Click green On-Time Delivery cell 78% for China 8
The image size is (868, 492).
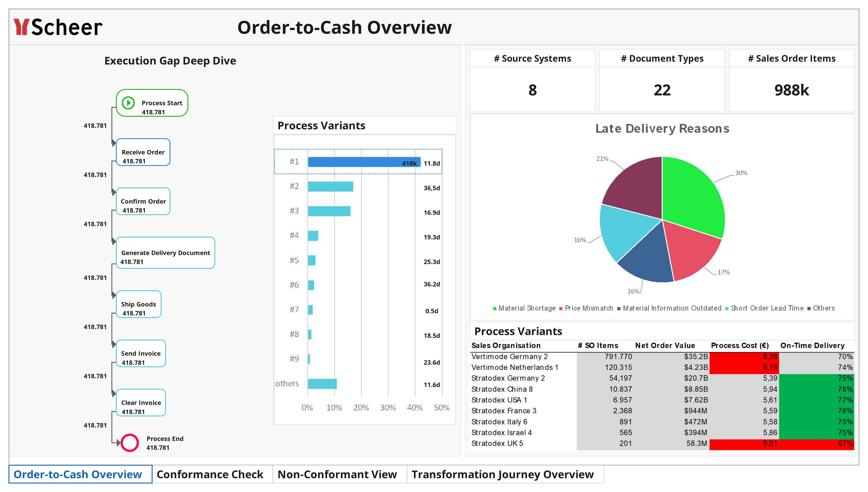pyautogui.click(x=817, y=389)
